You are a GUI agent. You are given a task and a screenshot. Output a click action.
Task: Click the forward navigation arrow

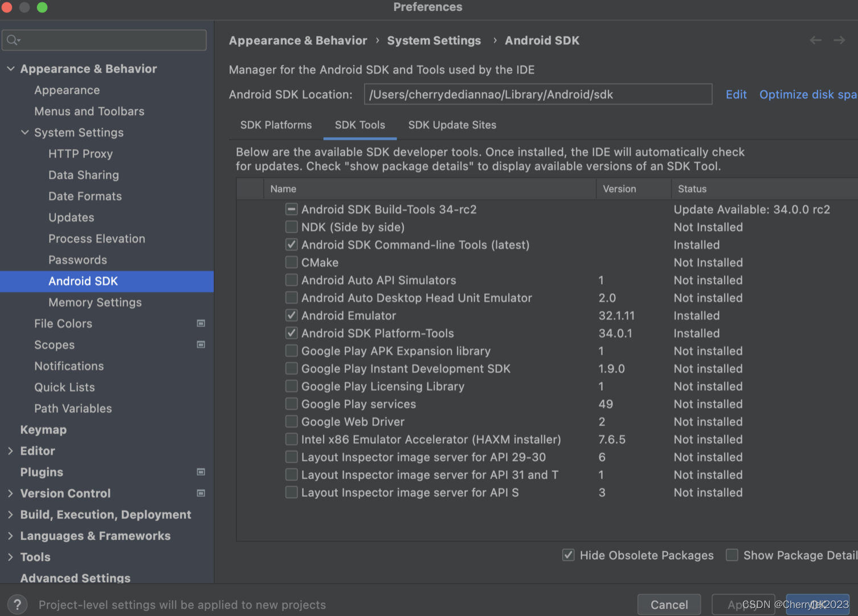(839, 40)
